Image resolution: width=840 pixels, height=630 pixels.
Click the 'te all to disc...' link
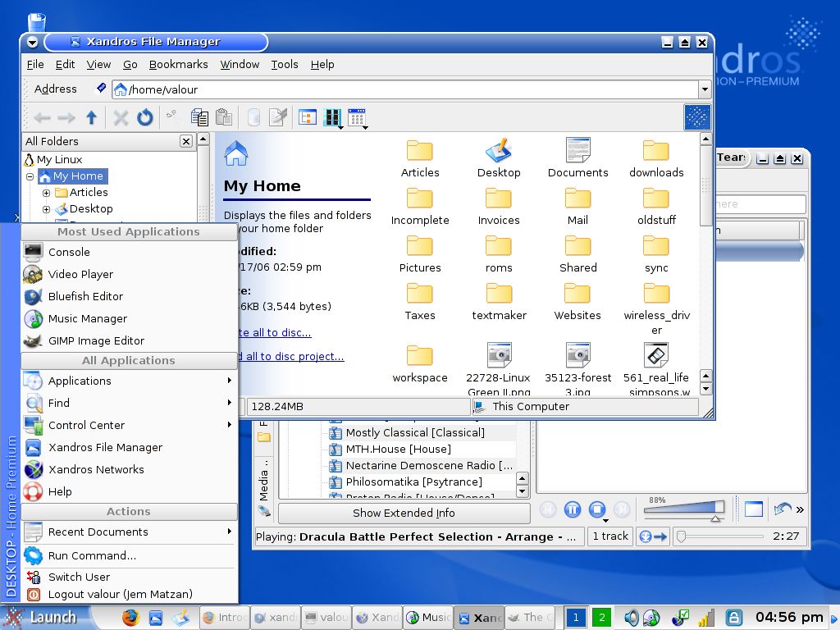coord(275,333)
